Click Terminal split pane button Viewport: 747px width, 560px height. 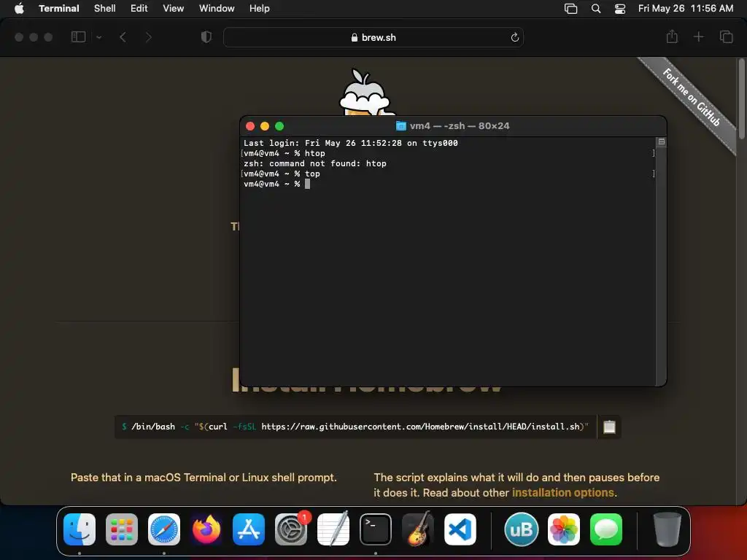tap(661, 142)
